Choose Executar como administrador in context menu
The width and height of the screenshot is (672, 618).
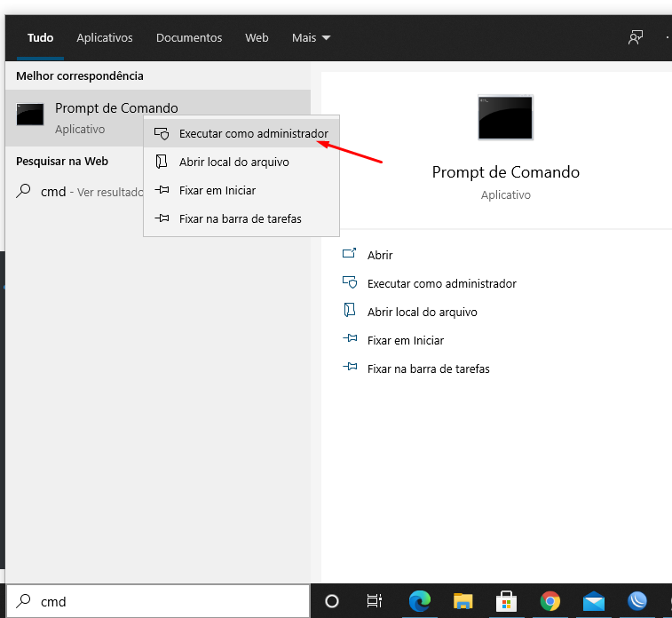[253, 134]
